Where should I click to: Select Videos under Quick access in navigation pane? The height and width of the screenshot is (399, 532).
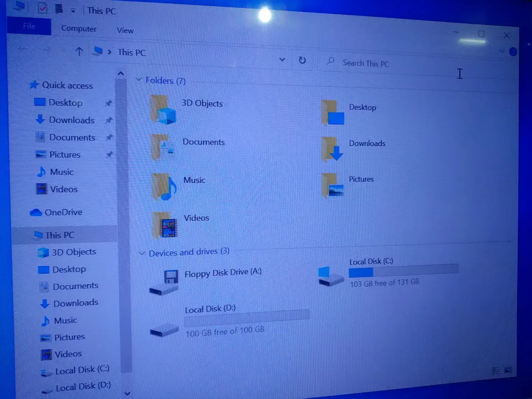tap(64, 189)
